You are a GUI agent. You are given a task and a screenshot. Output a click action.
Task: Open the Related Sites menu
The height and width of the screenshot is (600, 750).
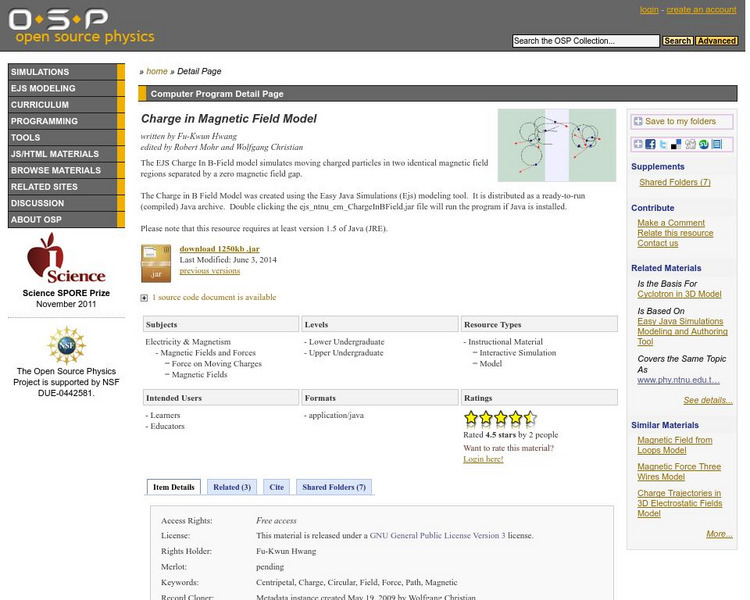[x=66, y=187]
